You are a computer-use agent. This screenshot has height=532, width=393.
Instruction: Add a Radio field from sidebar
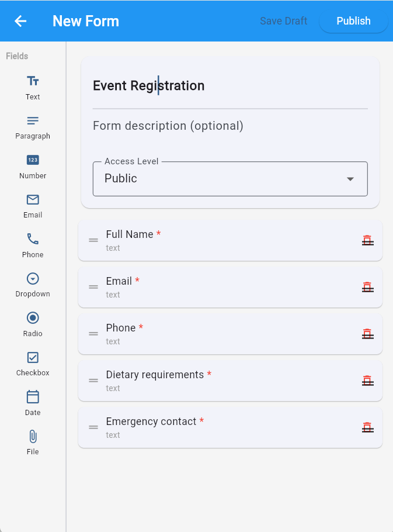[x=33, y=324]
